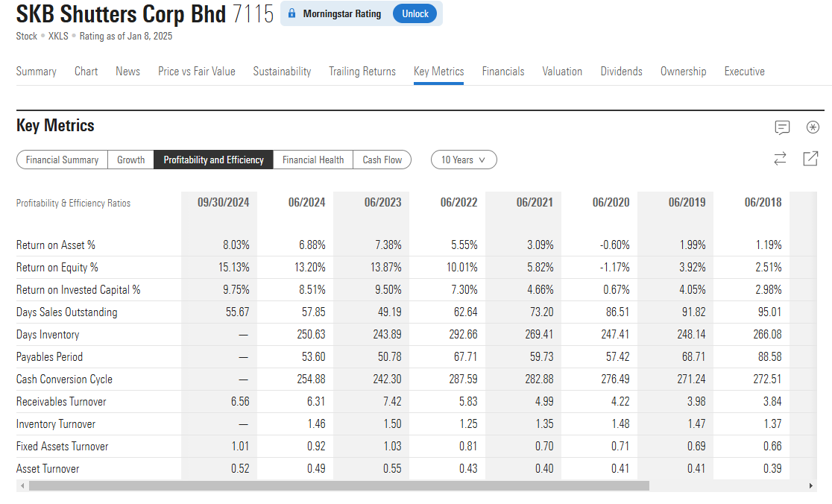This screenshot has height=504, width=832.
Task: Switch to the Growth toggle
Action: tap(131, 160)
